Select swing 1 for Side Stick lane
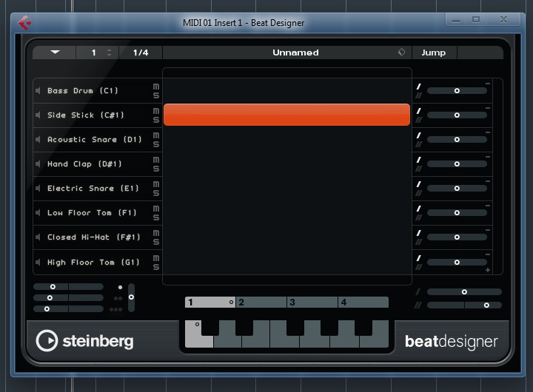This screenshot has height=392, width=533. click(419, 111)
